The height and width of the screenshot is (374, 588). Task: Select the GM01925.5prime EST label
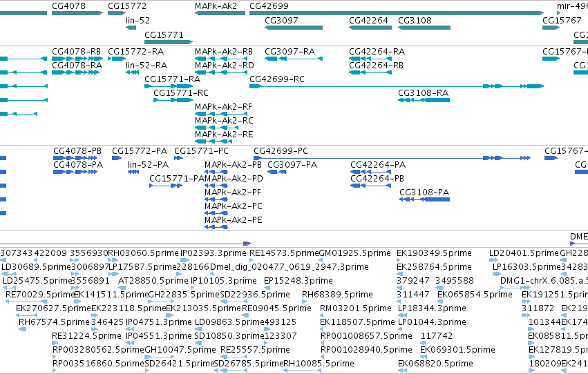click(x=354, y=253)
